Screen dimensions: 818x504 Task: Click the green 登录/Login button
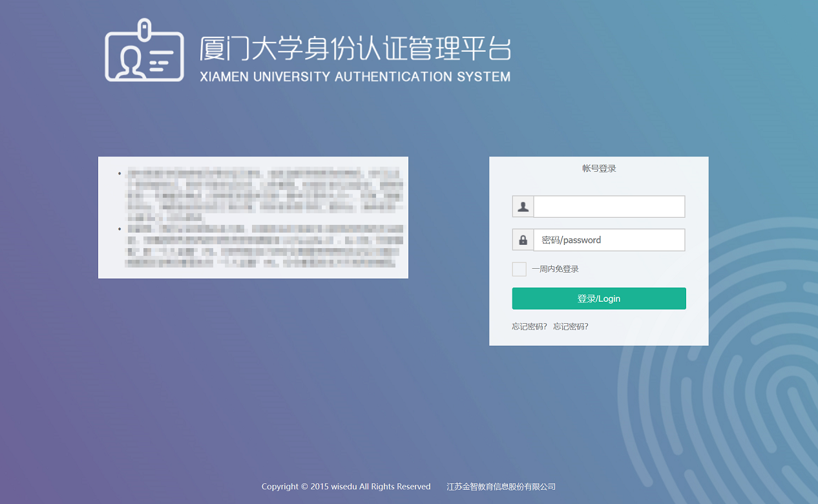599,299
